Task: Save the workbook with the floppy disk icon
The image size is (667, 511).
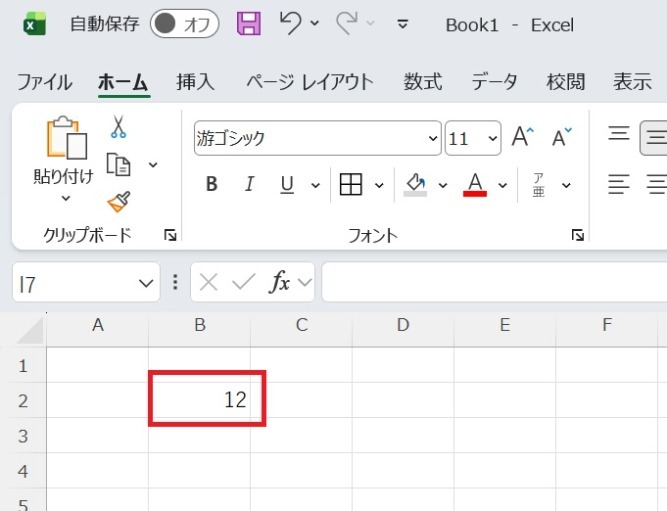Action: pyautogui.click(x=248, y=23)
